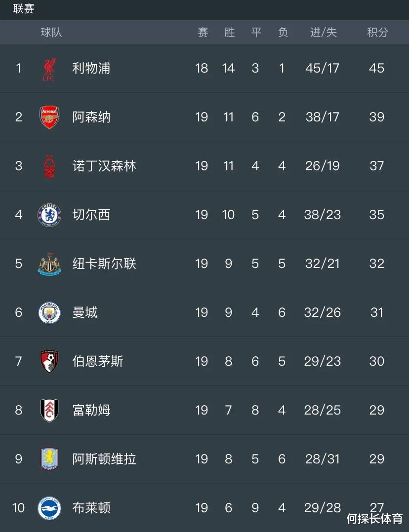The width and height of the screenshot is (409, 532).
Task: Click the Manchester City badge
Action: pyautogui.click(x=49, y=312)
